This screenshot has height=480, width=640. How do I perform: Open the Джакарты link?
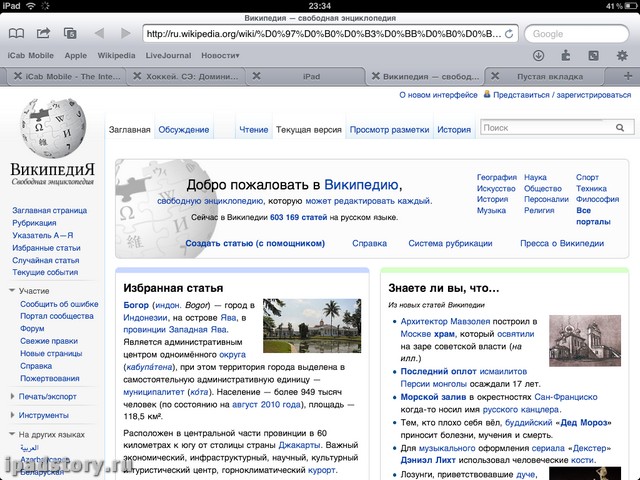tap(299, 445)
